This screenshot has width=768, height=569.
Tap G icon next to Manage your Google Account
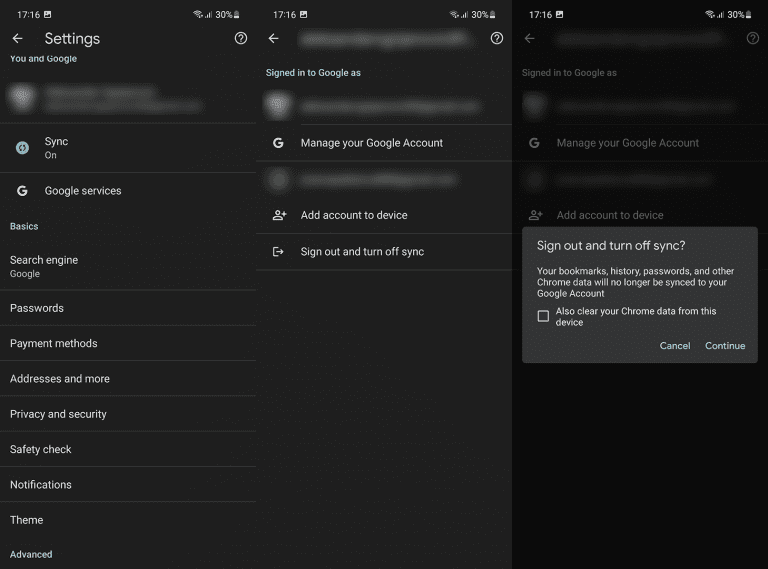pyautogui.click(x=278, y=142)
